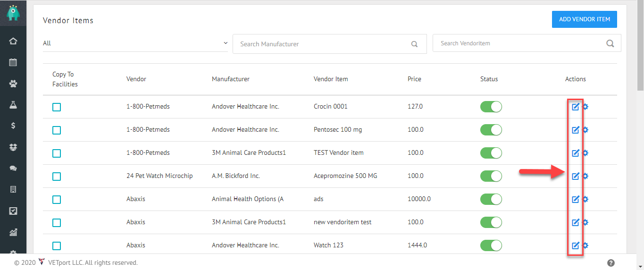Open the dollar sign billing icon
The image size is (644, 270).
pyautogui.click(x=13, y=126)
